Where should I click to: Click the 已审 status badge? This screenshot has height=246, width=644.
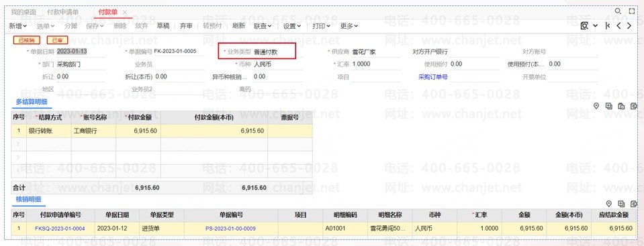[57, 40]
